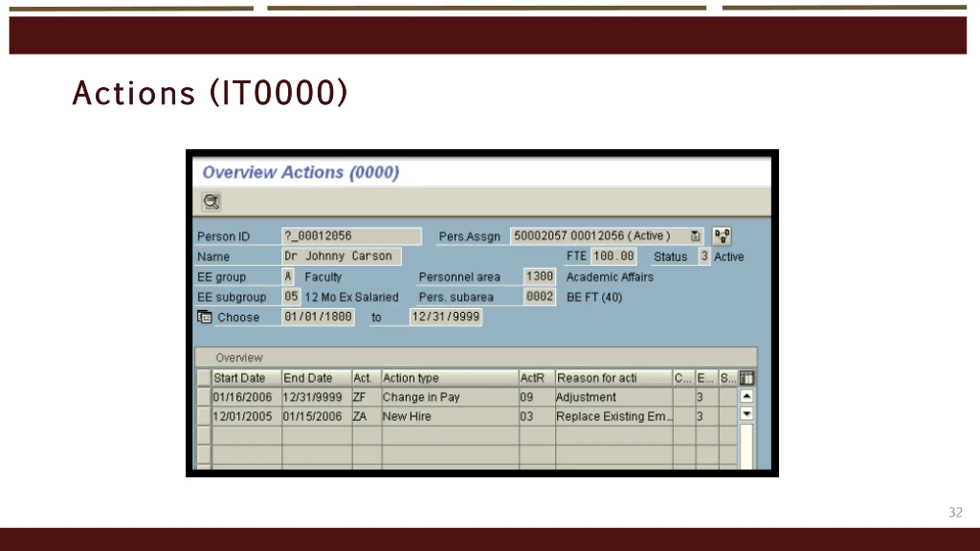Click the End Date column header

click(317, 378)
